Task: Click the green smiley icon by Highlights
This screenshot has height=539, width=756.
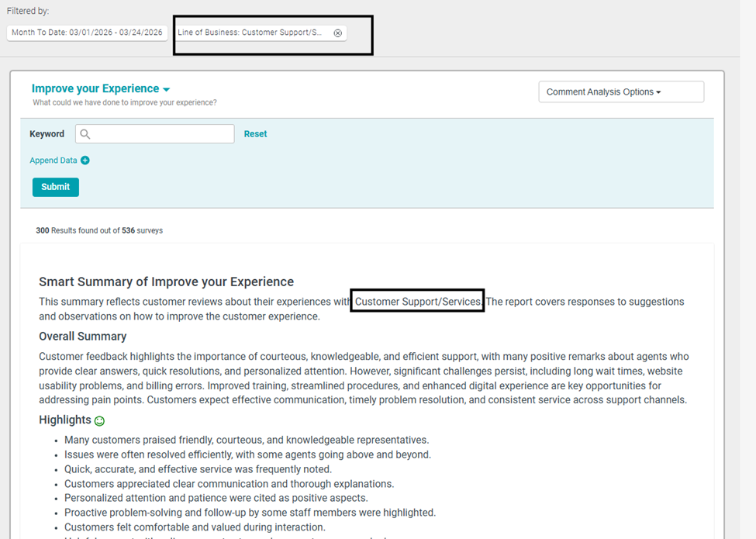Action: [x=99, y=421]
